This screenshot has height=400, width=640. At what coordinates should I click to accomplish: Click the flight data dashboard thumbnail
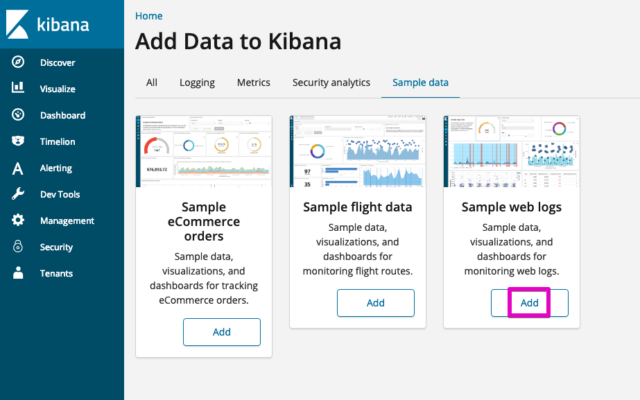(358, 151)
